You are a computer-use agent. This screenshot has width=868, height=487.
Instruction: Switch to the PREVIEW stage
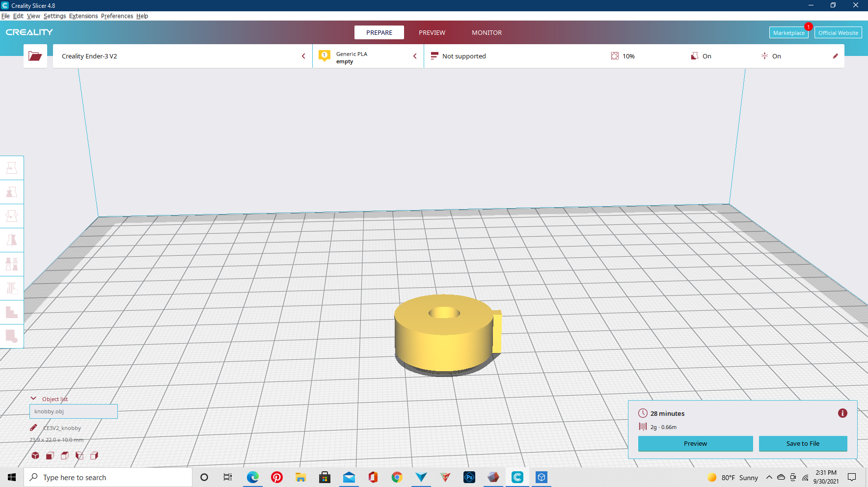432,32
